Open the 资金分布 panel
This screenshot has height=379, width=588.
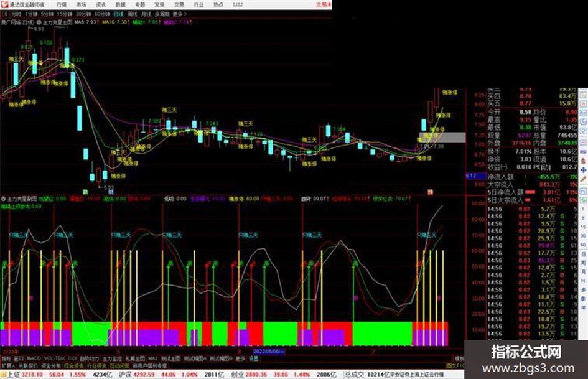coord(51,365)
